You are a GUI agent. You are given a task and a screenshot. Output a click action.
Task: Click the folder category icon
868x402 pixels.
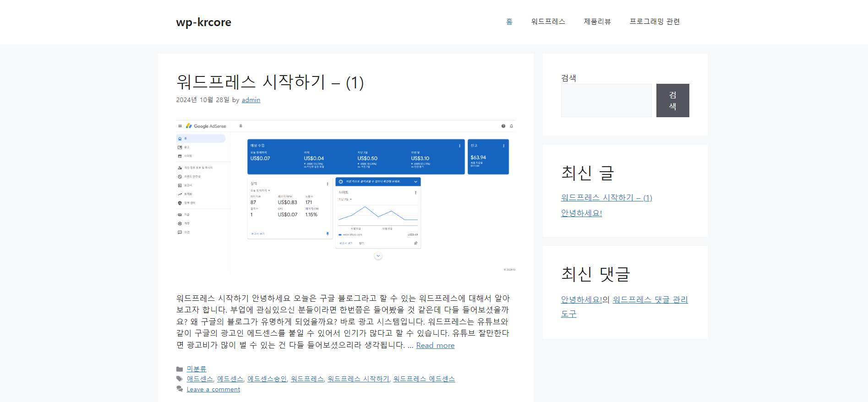tap(180, 369)
